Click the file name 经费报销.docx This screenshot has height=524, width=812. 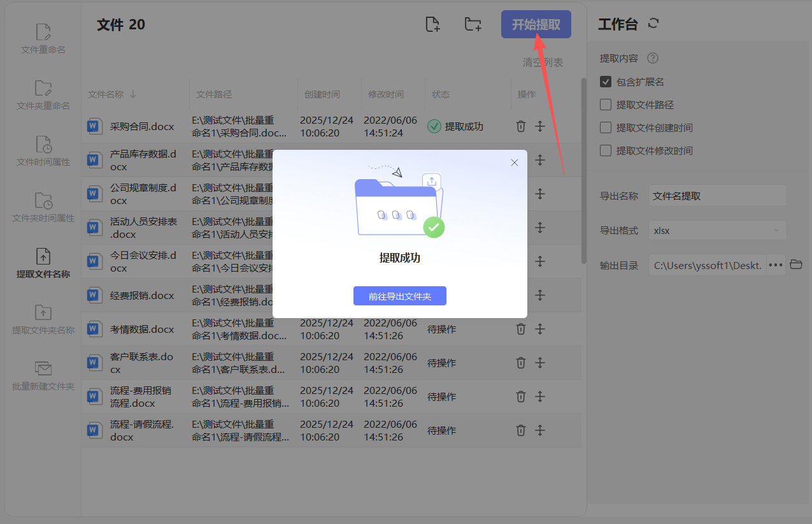click(142, 296)
